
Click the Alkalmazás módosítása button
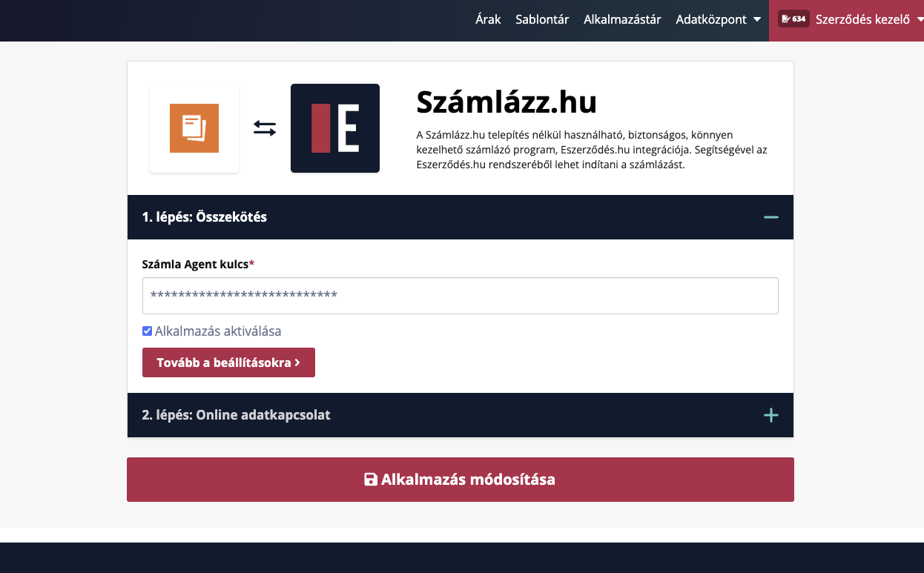pos(460,480)
